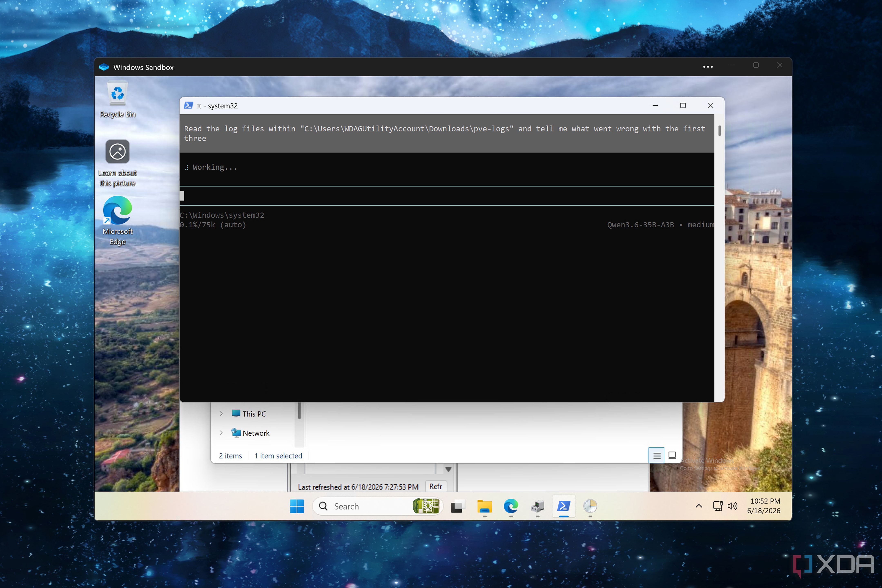Open the Windows Sandbox three-dot options menu
The image size is (882, 588).
(x=708, y=67)
